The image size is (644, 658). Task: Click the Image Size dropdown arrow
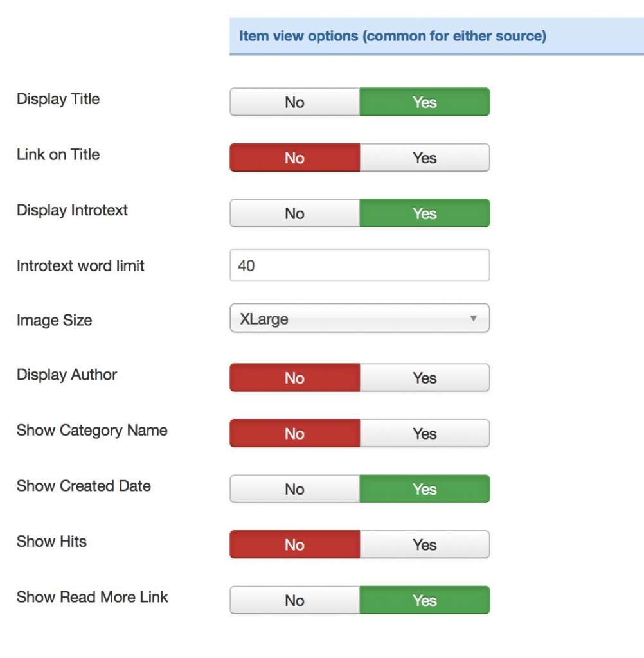pos(474,318)
